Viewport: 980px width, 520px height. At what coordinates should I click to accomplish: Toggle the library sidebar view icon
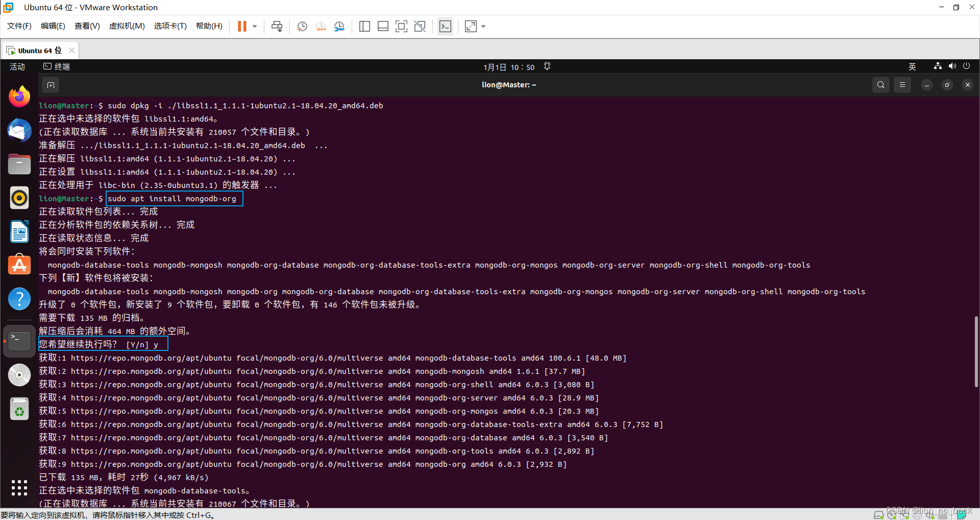364,26
